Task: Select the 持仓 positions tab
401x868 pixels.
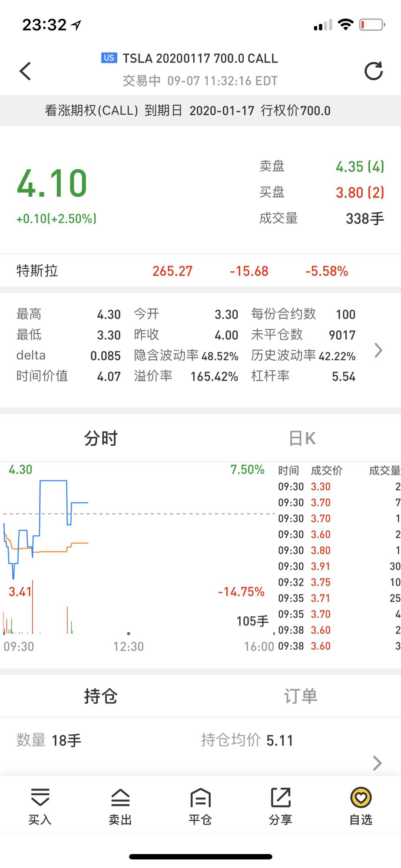Action: click(101, 696)
